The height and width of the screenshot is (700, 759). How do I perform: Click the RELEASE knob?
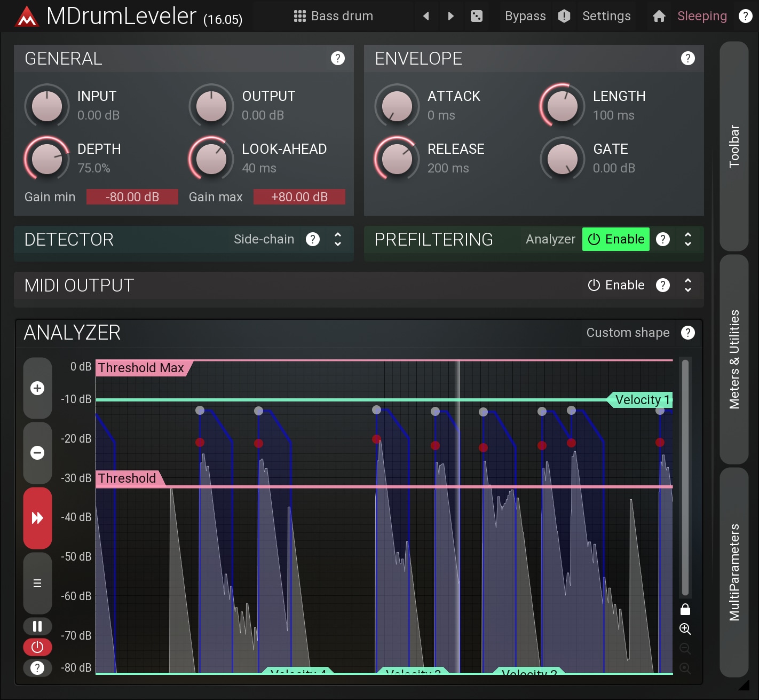tap(397, 159)
